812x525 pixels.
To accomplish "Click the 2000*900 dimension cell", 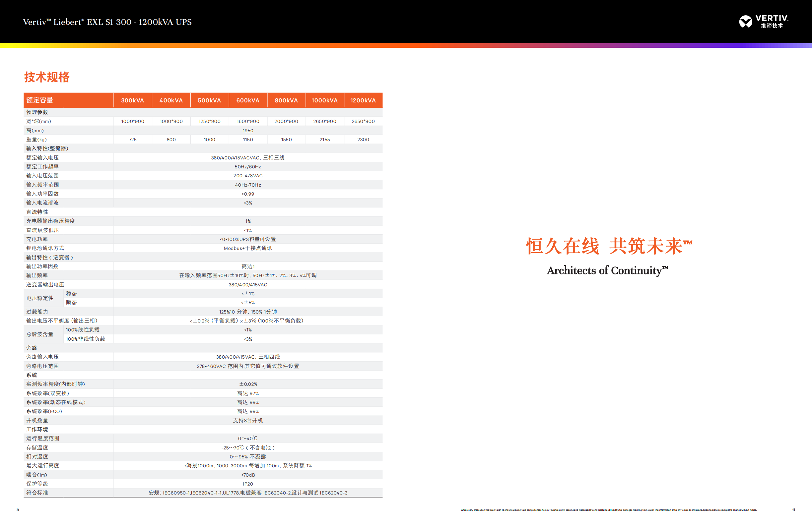I will click(x=287, y=121).
